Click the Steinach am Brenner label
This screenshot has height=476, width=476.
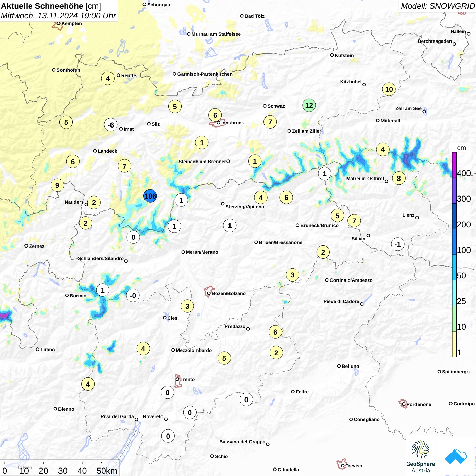[x=202, y=161]
